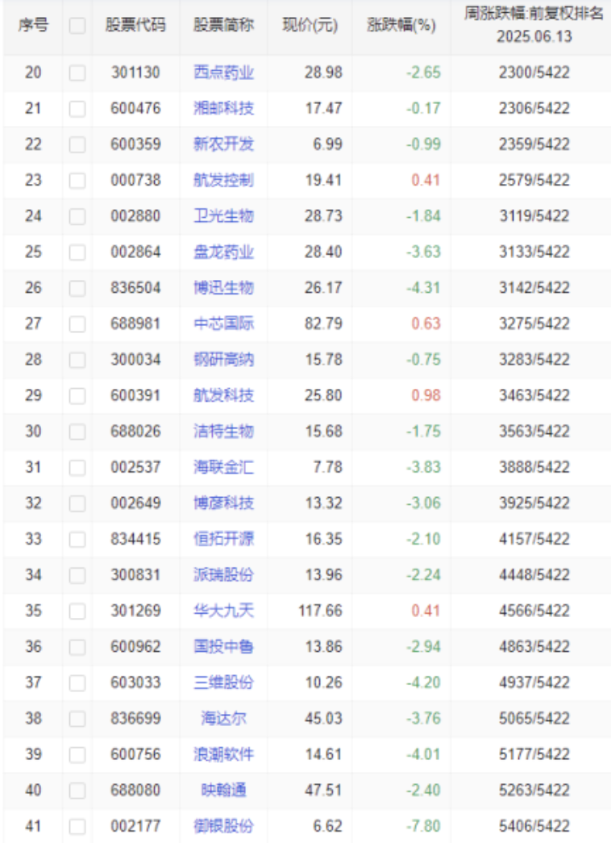Open 盘龙药业 stock link

(223, 252)
